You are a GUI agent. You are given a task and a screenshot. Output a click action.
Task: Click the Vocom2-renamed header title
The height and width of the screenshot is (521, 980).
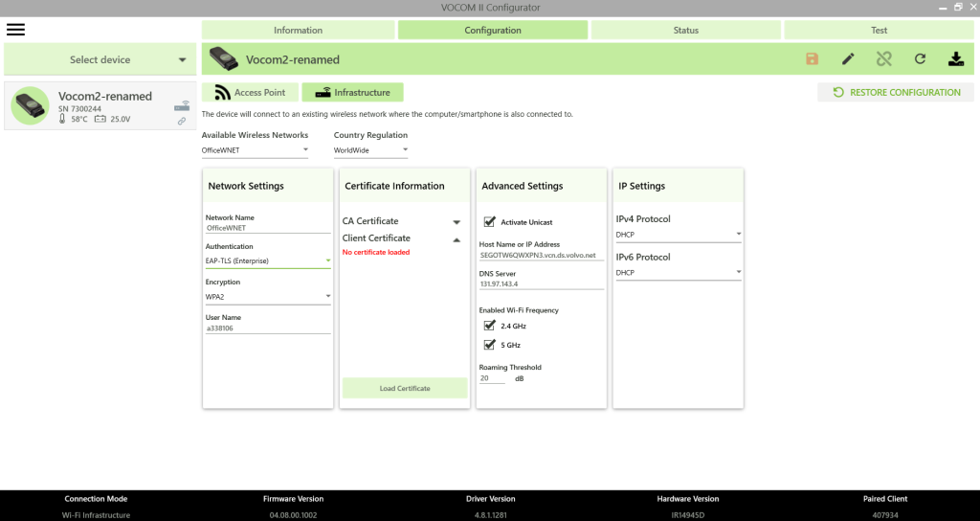pos(293,59)
